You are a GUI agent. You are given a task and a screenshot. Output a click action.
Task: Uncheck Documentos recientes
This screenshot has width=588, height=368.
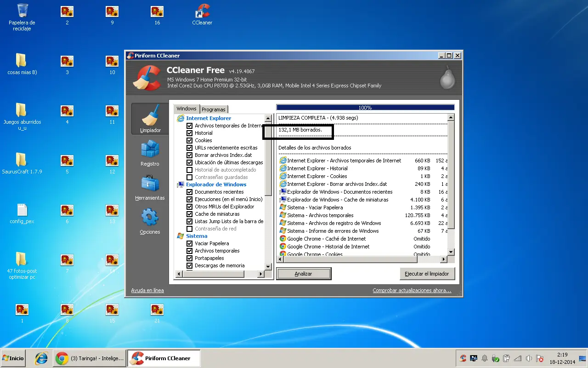(x=189, y=192)
